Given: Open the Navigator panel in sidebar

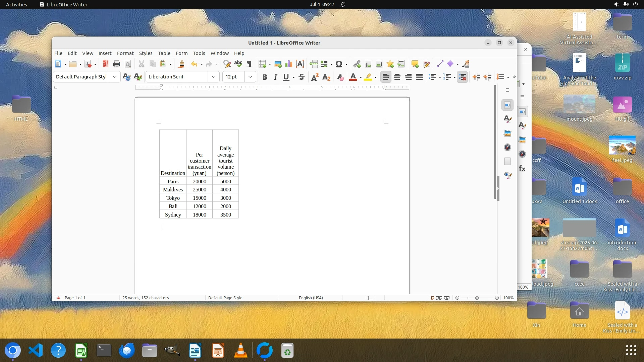Looking at the screenshot, I should (507, 147).
